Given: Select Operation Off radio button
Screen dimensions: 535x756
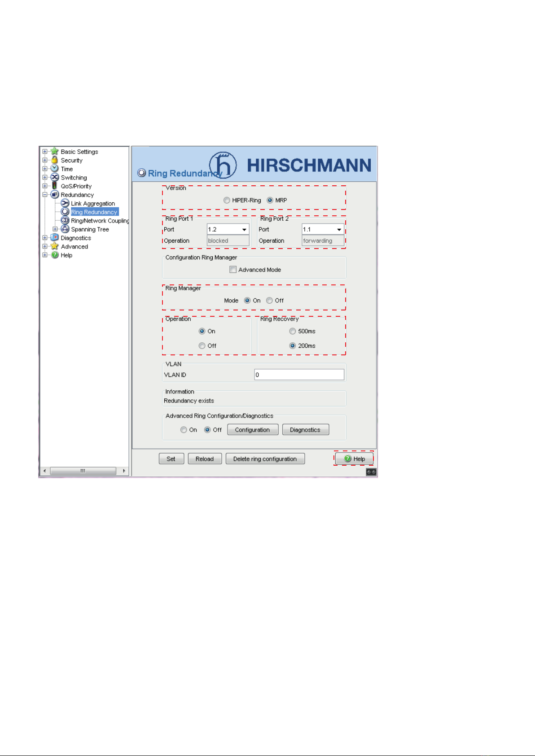Looking at the screenshot, I should (x=202, y=346).
